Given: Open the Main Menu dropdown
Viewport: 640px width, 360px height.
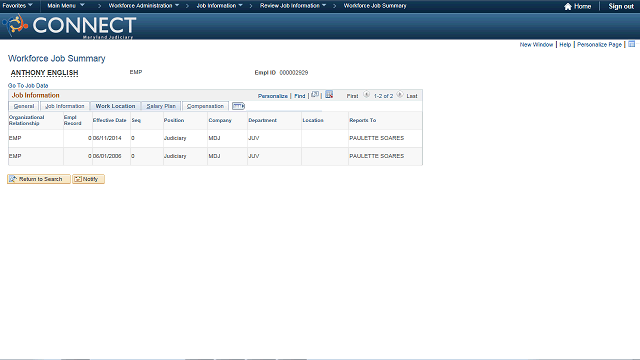Looking at the screenshot, I should click(x=66, y=6).
